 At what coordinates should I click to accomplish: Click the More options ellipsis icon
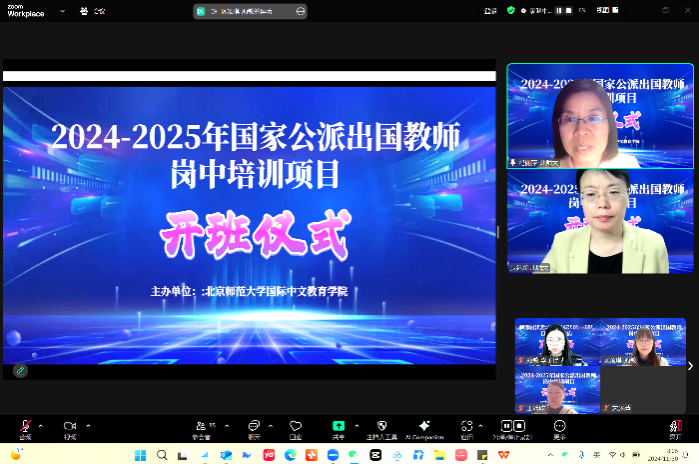pyautogui.click(x=559, y=426)
